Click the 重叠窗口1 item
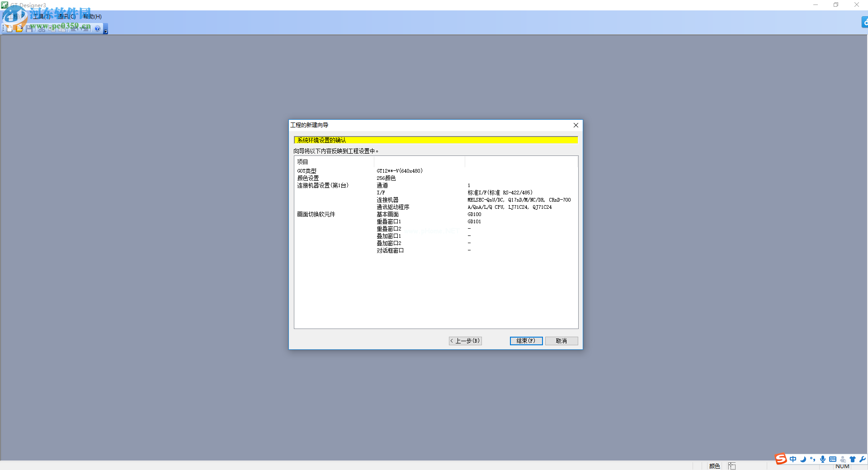 (389, 221)
